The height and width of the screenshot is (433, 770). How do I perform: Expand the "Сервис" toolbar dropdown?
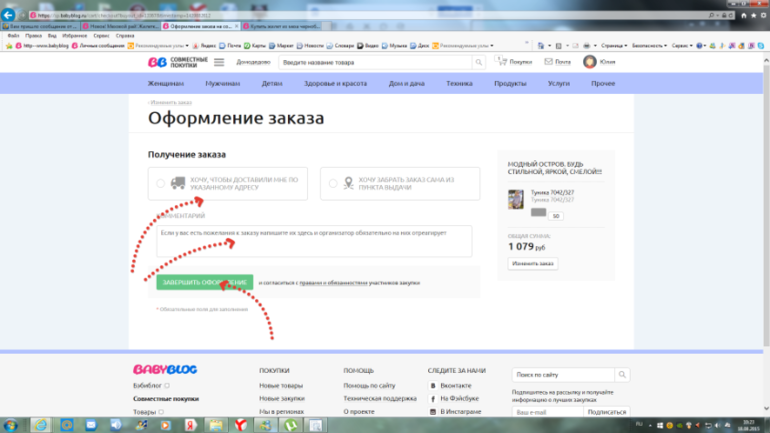click(x=683, y=46)
